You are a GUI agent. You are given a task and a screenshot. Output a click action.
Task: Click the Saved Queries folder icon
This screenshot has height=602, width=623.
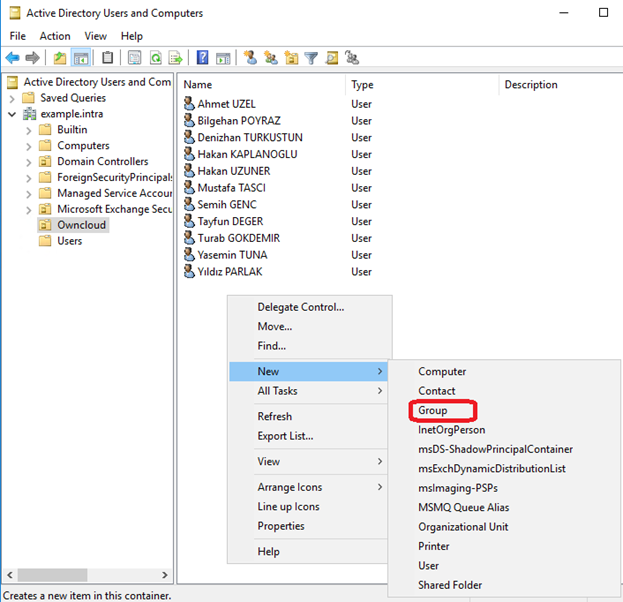[28, 98]
